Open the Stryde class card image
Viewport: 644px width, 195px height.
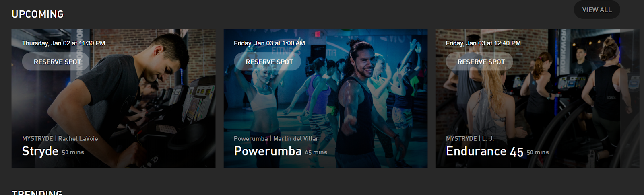pos(114,99)
